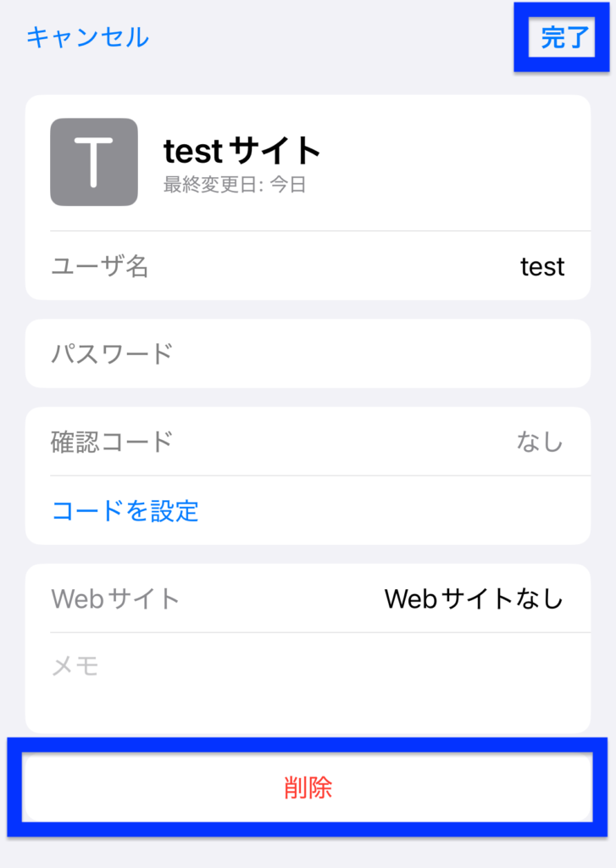The width and height of the screenshot is (616, 868).
Task: Open the コードを設定 link
Action: (x=125, y=510)
